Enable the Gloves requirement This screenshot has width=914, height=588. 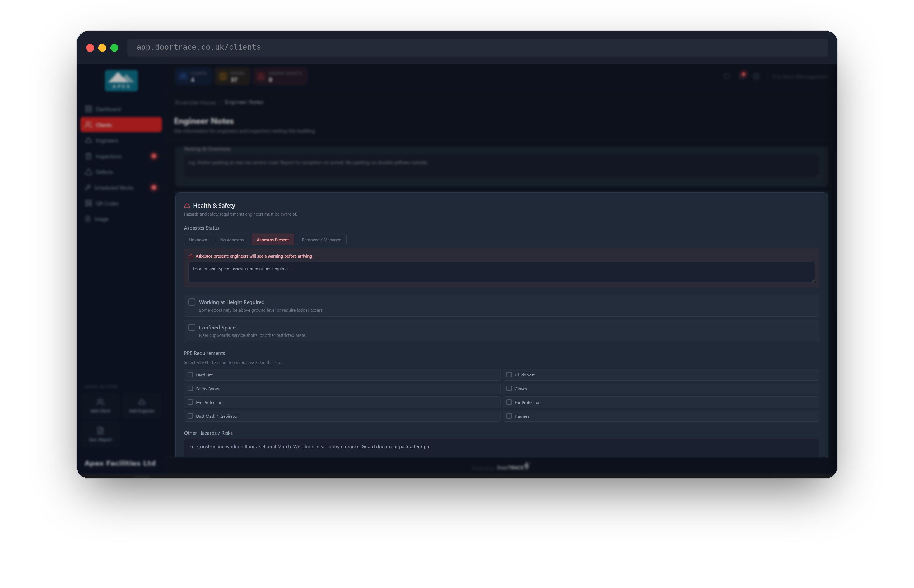click(509, 388)
